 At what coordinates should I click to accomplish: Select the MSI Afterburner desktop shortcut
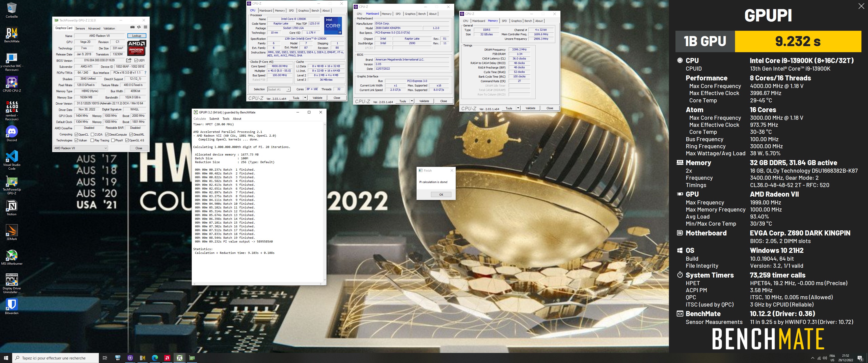coord(12,257)
